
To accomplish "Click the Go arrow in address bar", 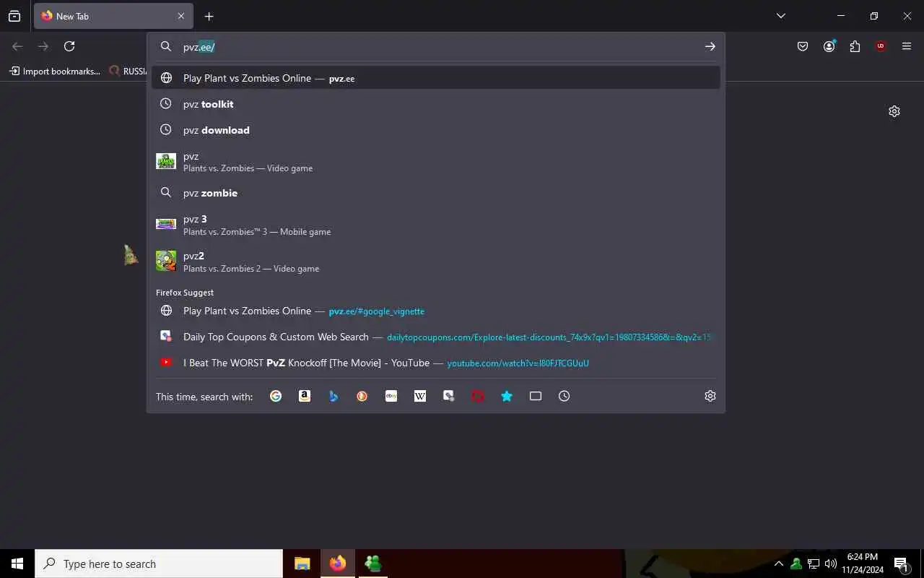I will click(x=710, y=46).
